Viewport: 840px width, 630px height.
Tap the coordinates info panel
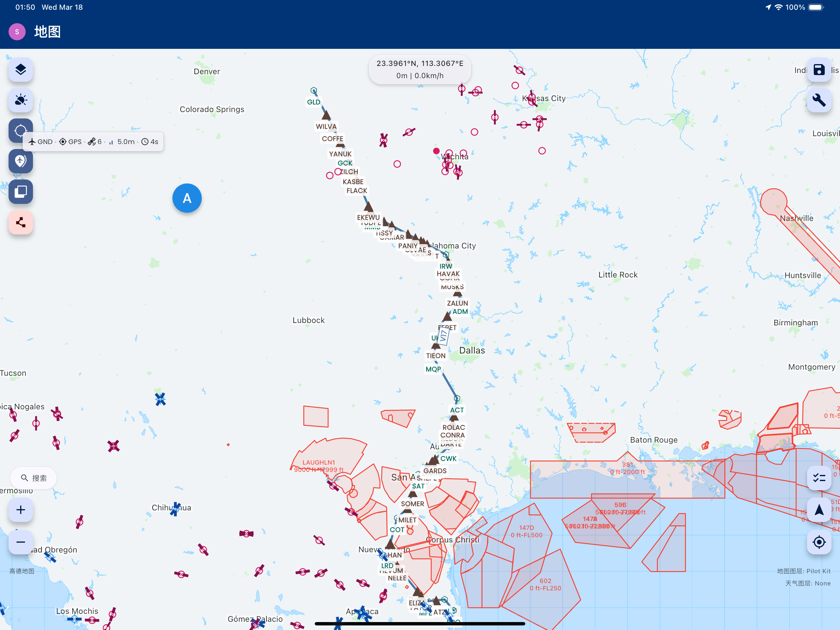[420, 70]
